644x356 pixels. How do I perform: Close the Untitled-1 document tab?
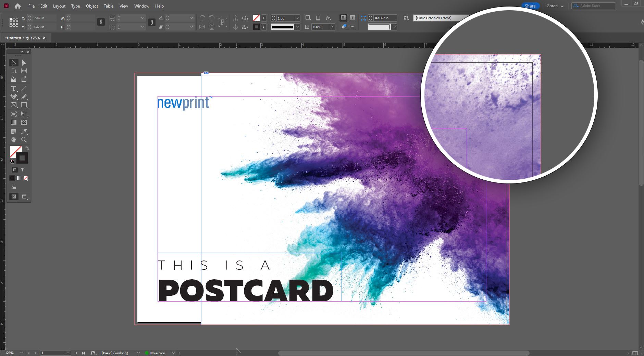coord(44,38)
